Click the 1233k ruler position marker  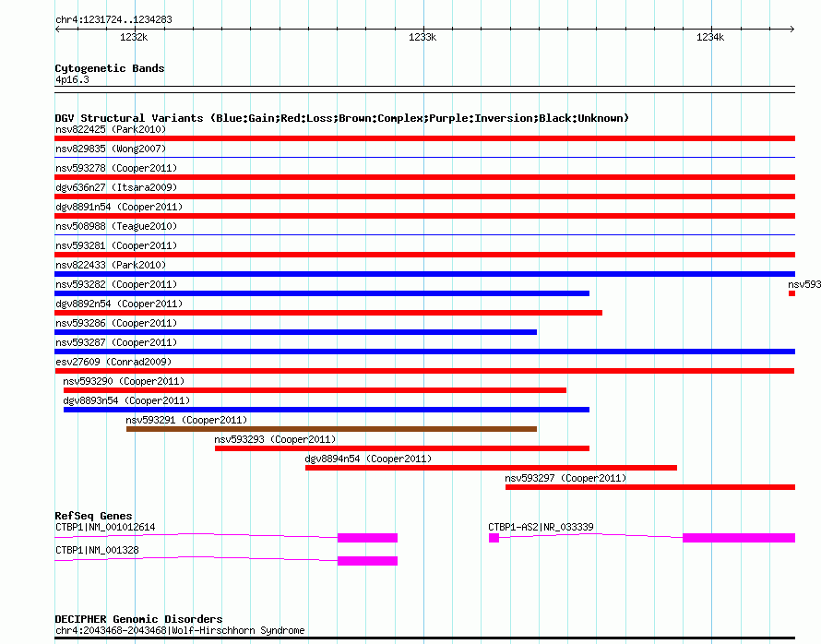pyautogui.click(x=422, y=37)
